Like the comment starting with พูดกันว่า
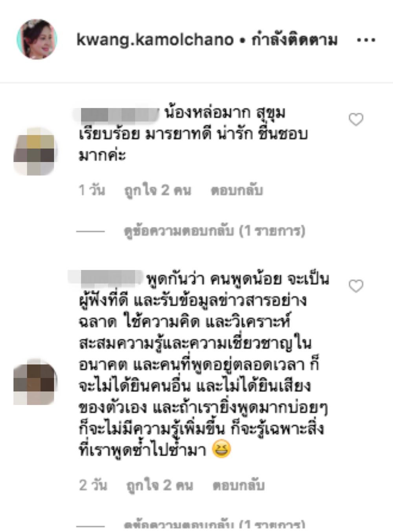 356,286
